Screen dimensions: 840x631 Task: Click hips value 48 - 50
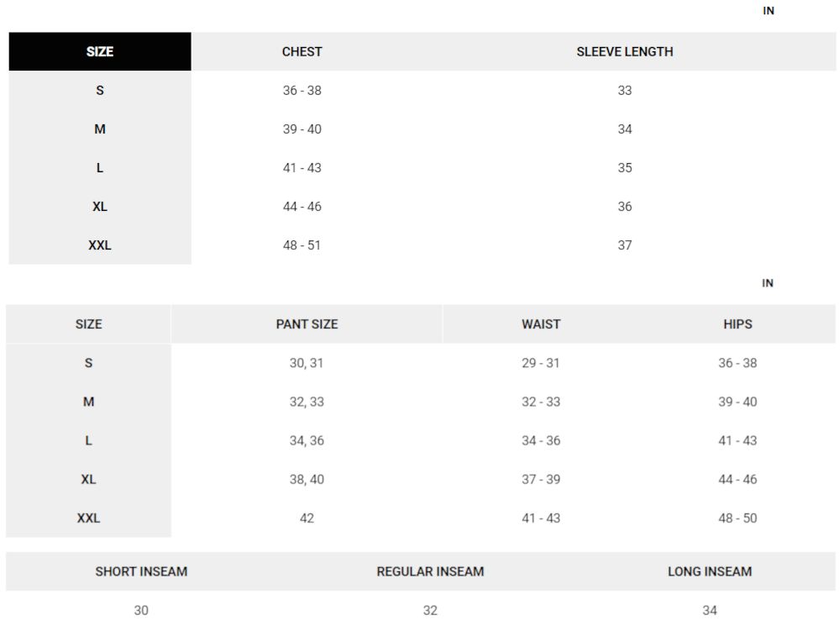[x=738, y=518]
